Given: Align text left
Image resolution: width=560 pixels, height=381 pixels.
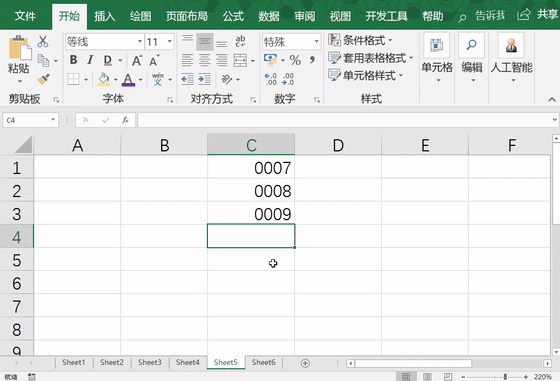Looking at the screenshot, I should (187, 60).
